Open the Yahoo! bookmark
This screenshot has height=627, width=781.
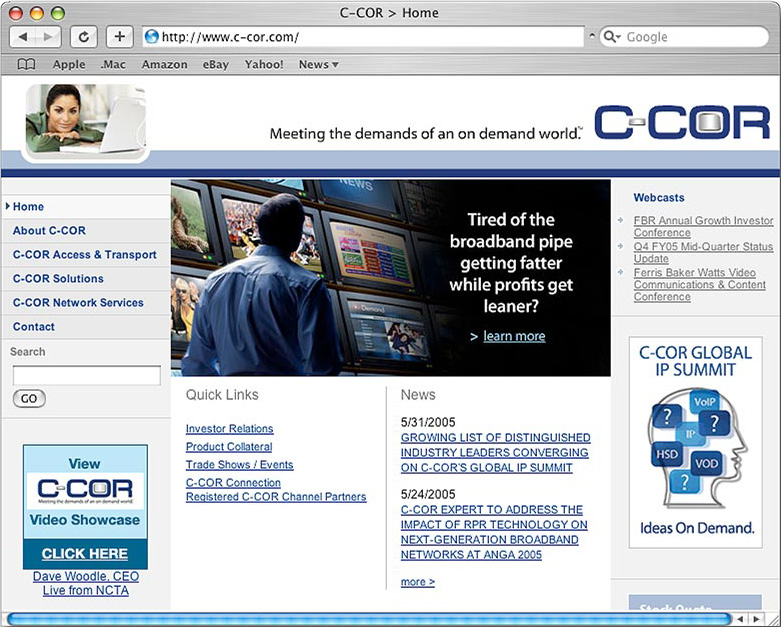click(264, 64)
